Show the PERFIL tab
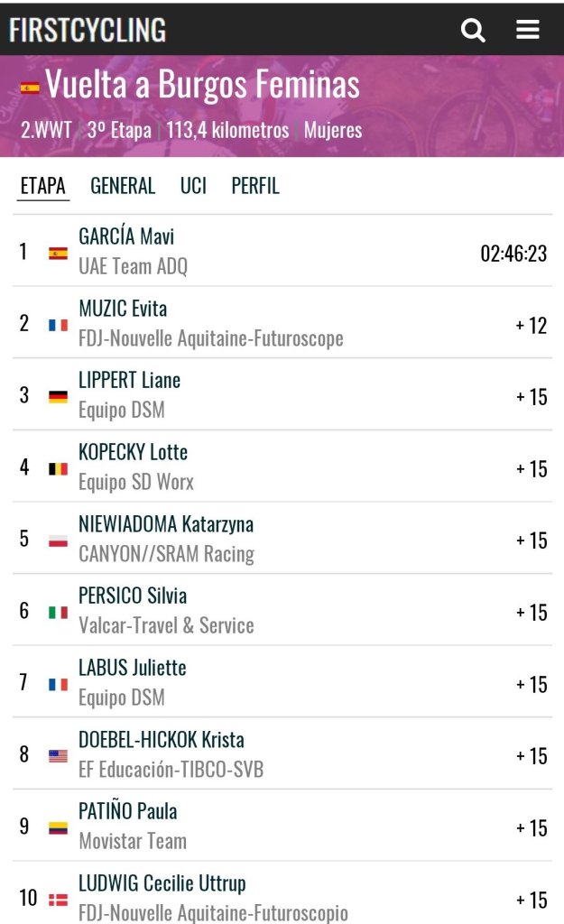 (255, 186)
